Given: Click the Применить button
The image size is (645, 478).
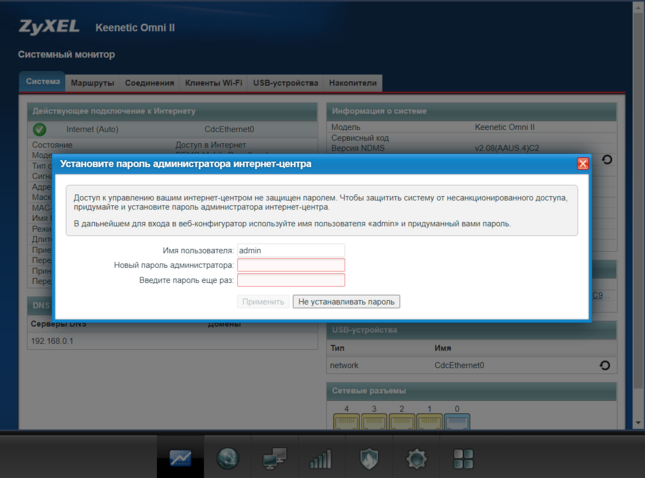Looking at the screenshot, I should [x=263, y=302].
